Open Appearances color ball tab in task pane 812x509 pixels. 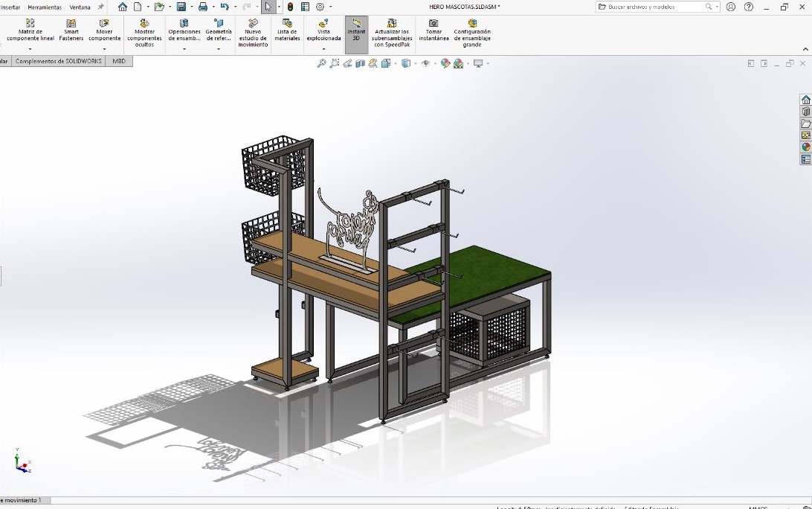pos(806,147)
